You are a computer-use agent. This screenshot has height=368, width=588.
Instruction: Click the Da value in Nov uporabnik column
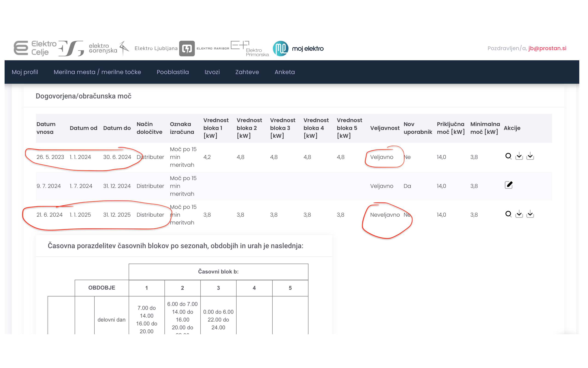click(407, 186)
